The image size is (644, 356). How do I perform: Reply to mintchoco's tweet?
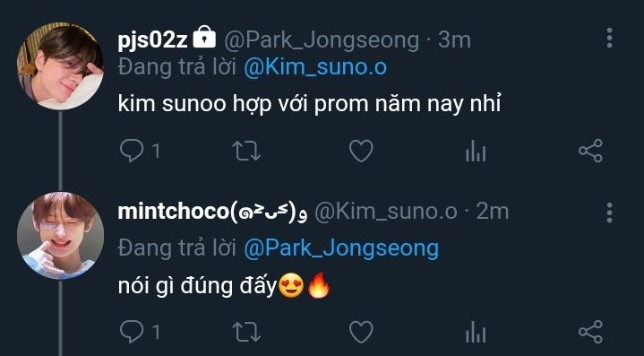(x=132, y=331)
